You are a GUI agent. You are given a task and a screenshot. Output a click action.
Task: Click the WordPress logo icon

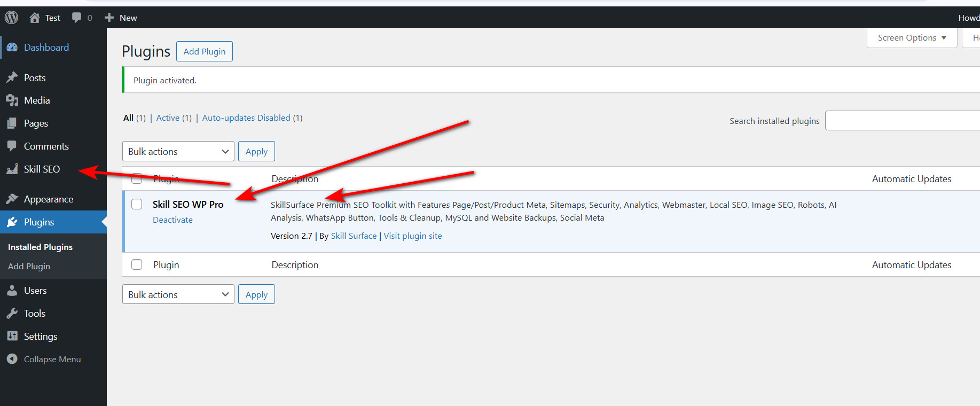click(x=11, y=18)
